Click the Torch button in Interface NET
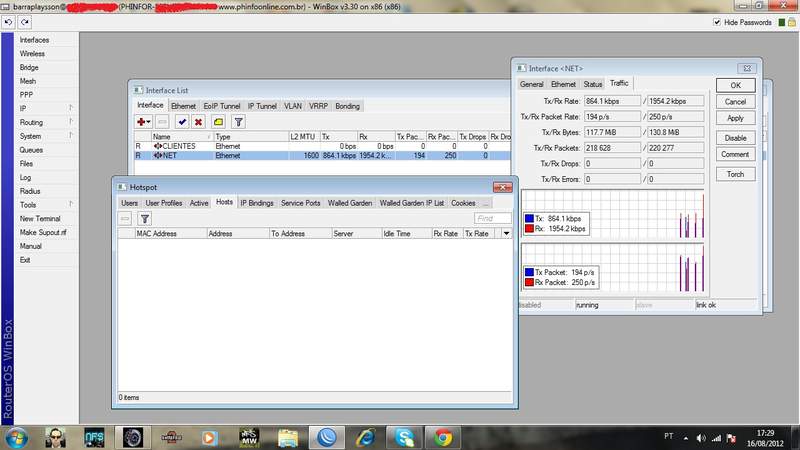This screenshot has width=800, height=450. [735, 174]
